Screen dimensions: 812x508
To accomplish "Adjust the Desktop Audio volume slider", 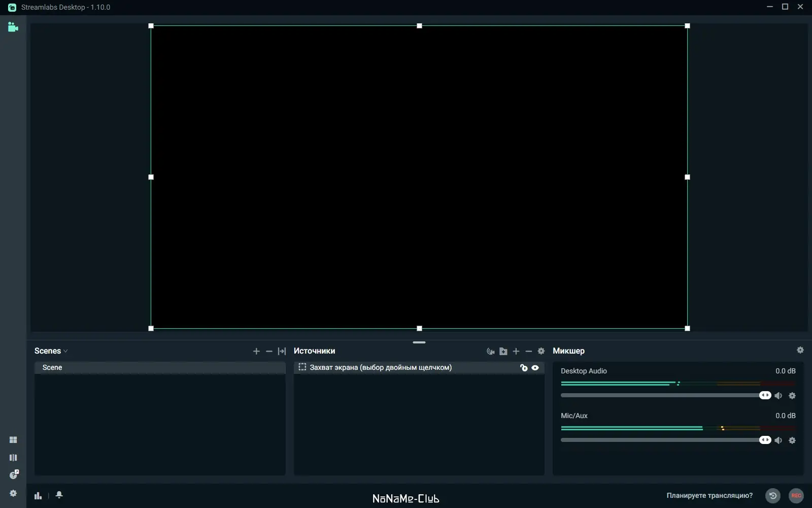I will pos(666,396).
